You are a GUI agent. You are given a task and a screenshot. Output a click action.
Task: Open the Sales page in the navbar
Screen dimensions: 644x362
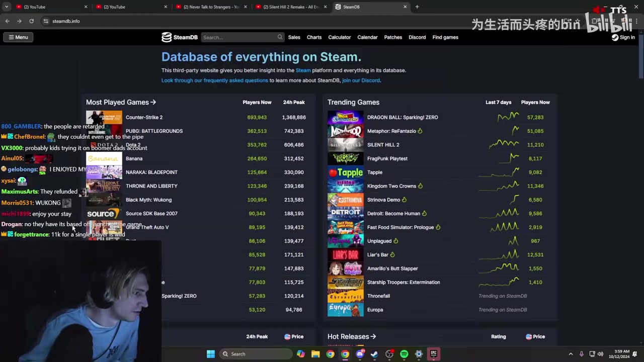[294, 37]
